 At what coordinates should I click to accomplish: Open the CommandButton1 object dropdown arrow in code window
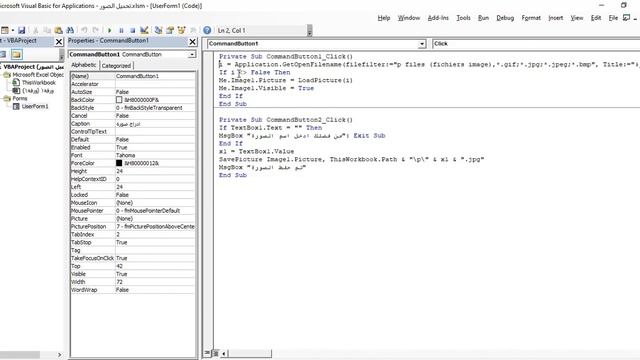422,44
